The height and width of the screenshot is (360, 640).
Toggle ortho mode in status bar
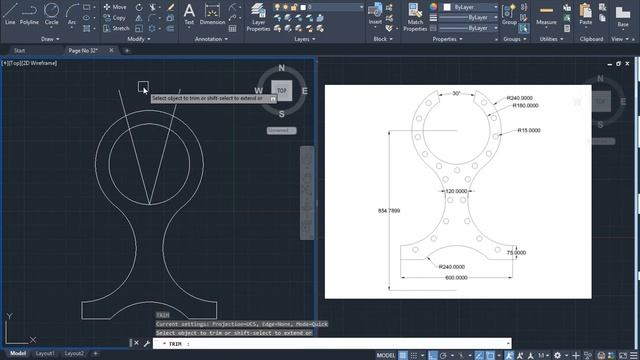[x=433, y=356]
